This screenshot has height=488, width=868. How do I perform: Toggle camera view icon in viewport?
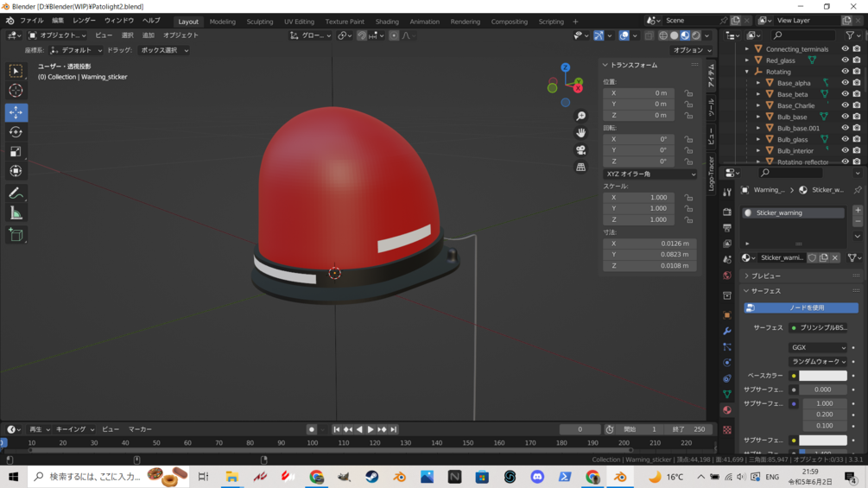tap(580, 150)
